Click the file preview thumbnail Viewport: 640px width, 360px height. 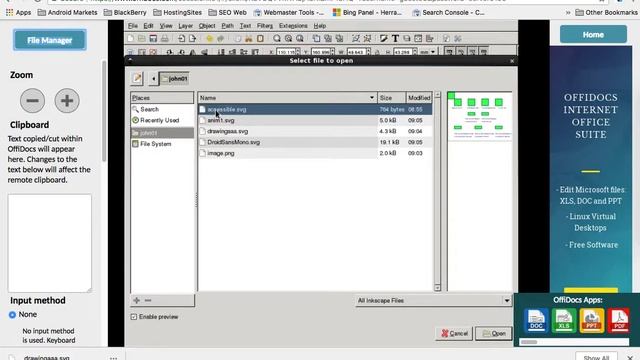(480, 116)
